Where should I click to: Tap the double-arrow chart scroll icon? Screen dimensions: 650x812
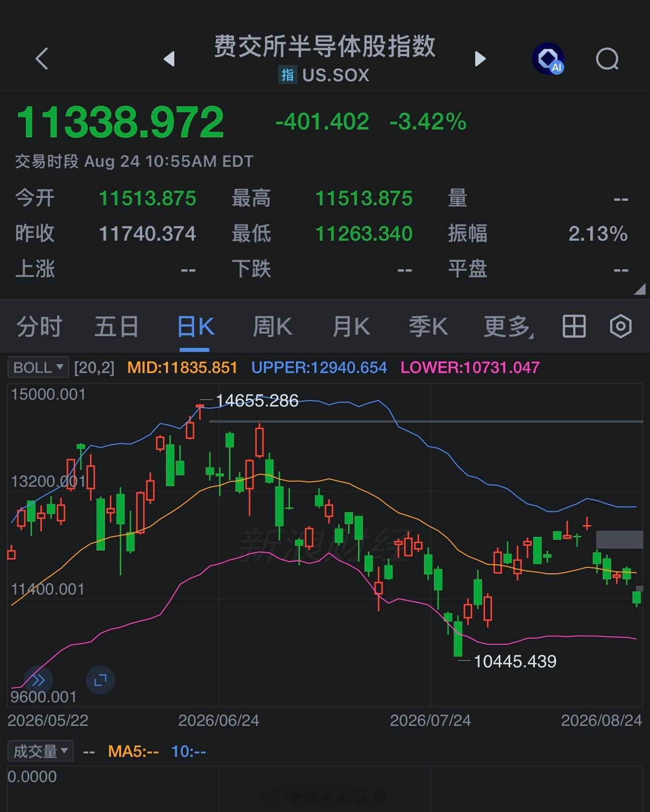(38, 680)
